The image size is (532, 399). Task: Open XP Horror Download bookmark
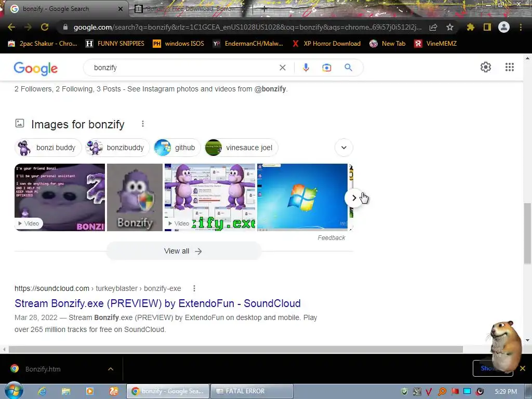coord(326,44)
